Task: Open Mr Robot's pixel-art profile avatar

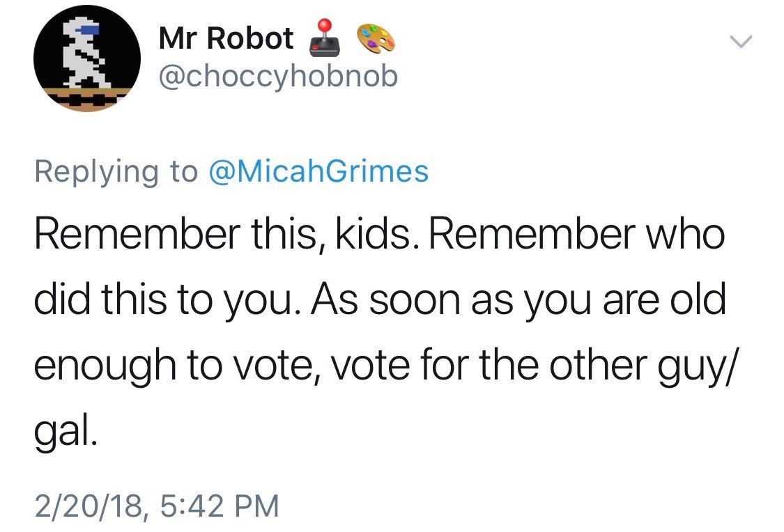Action: 87,61
